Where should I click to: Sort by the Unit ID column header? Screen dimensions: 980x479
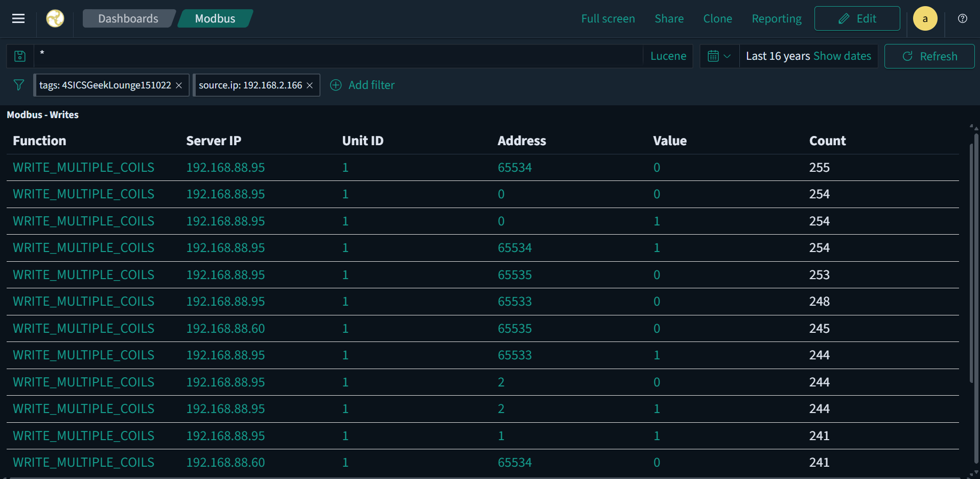pyautogui.click(x=363, y=141)
